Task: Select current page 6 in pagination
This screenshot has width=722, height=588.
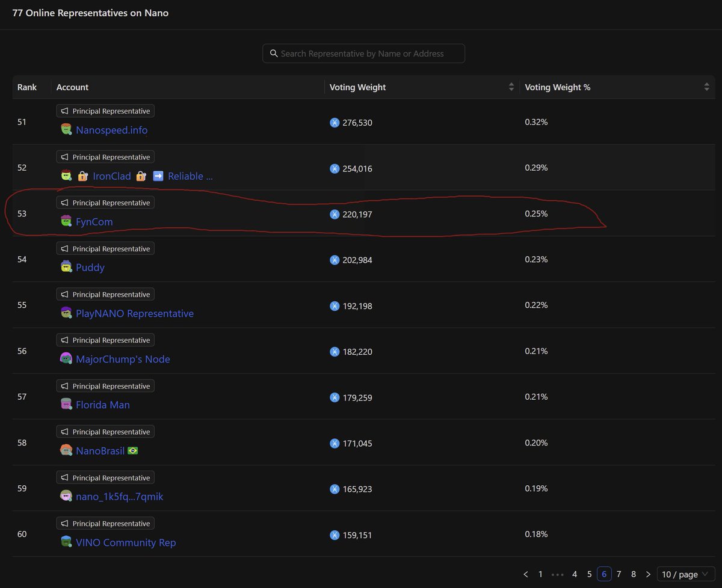Action: pyautogui.click(x=604, y=574)
